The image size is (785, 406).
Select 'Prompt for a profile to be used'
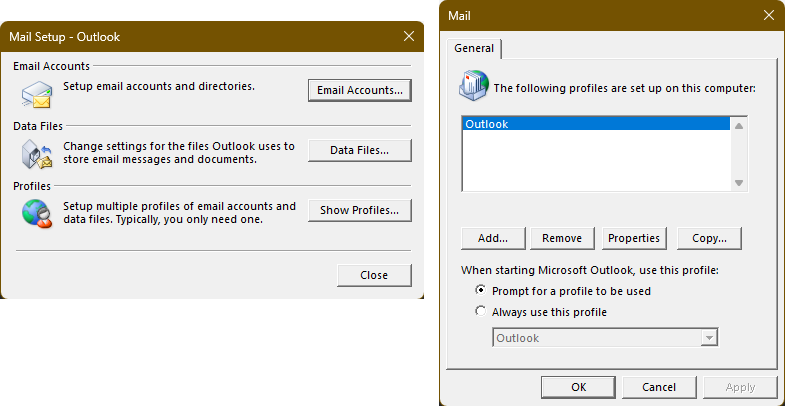coord(564,291)
